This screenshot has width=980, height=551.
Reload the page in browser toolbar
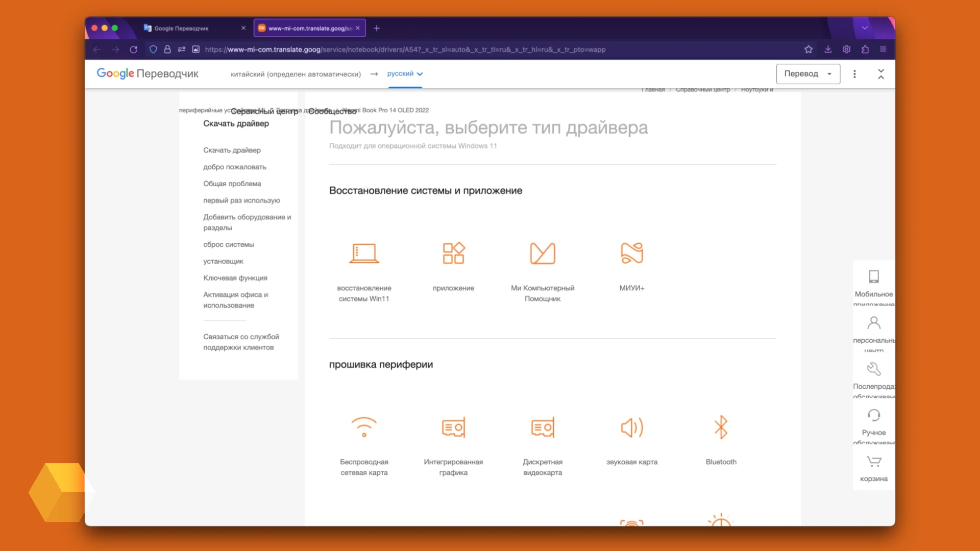pyautogui.click(x=134, y=49)
